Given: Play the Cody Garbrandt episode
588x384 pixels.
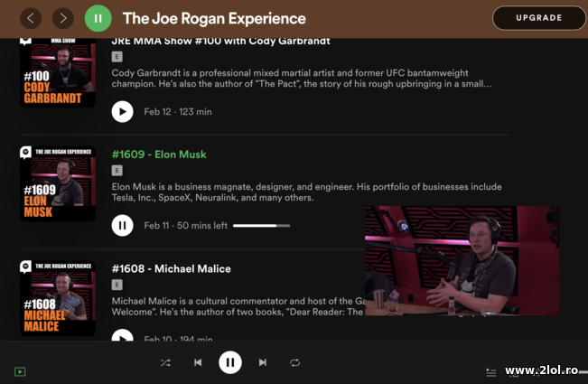Looking at the screenshot, I should [122, 112].
